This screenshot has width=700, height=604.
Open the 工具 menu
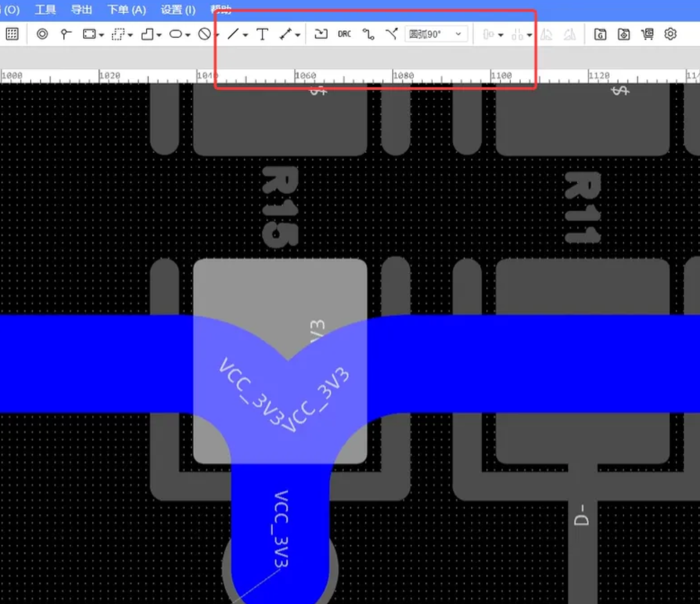point(45,10)
